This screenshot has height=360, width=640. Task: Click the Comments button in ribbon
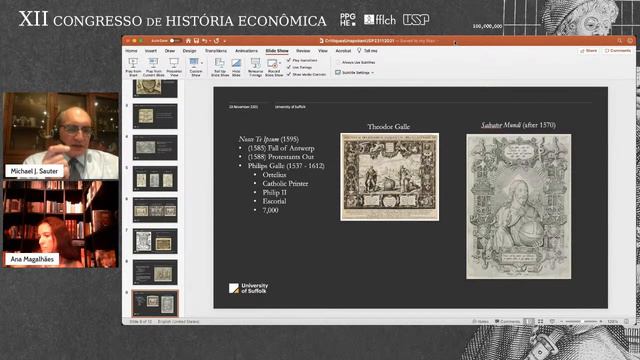[x=618, y=51]
